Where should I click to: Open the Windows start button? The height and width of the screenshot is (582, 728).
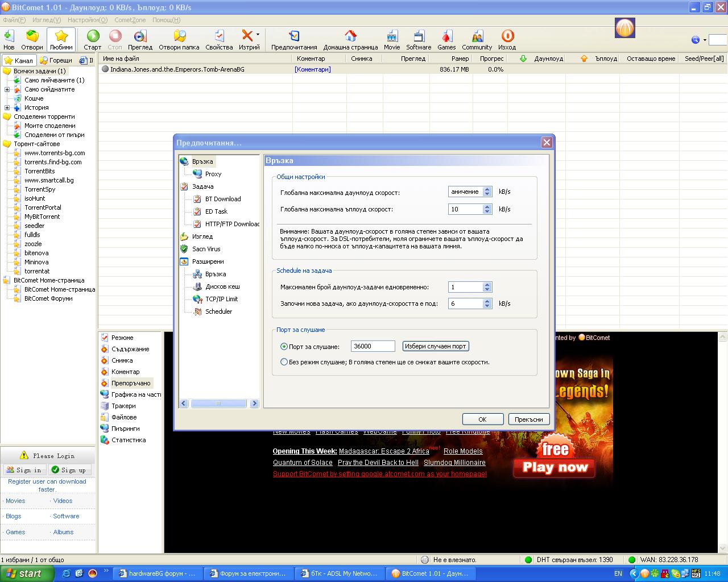coord(27,573)
